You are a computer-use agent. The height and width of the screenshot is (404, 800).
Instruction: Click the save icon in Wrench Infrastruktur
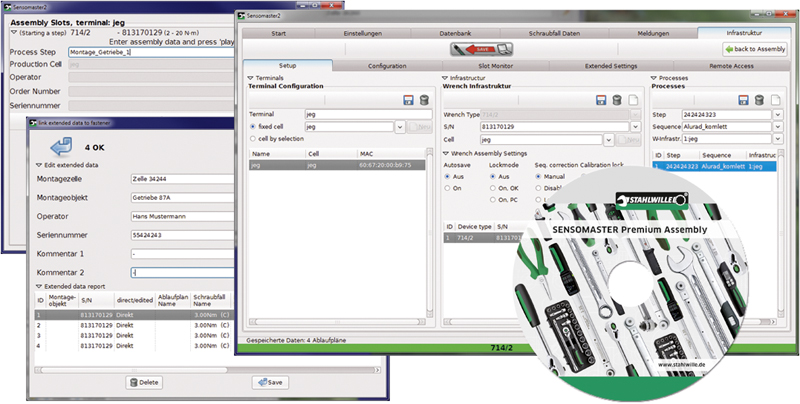(603, 101)
